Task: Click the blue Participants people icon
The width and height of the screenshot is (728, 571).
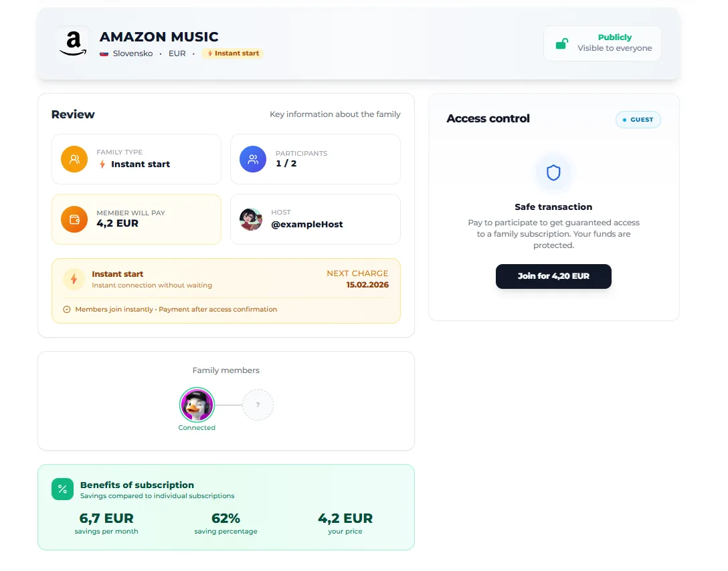Action: [x=253, y=159]
